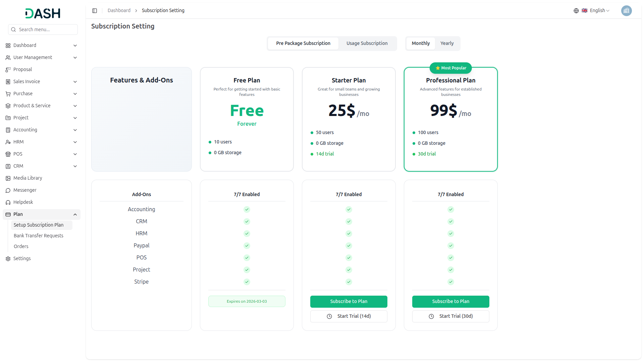
Task: Open Helpdesk headset icon
Action: 8,202
